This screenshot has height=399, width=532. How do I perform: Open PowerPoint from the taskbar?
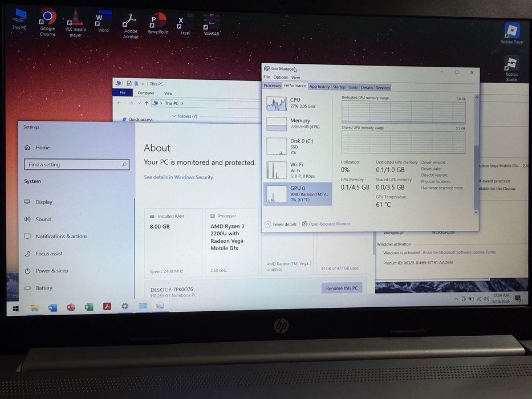point(71,307)
